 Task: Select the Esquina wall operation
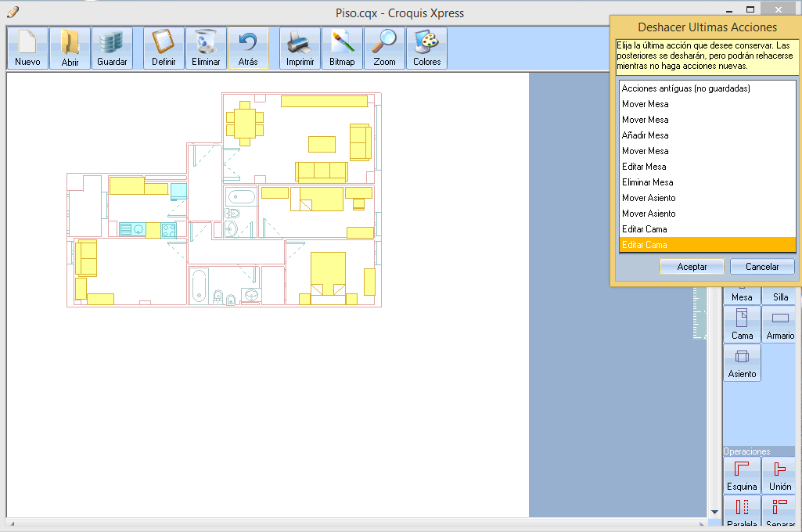click(742, 475)
